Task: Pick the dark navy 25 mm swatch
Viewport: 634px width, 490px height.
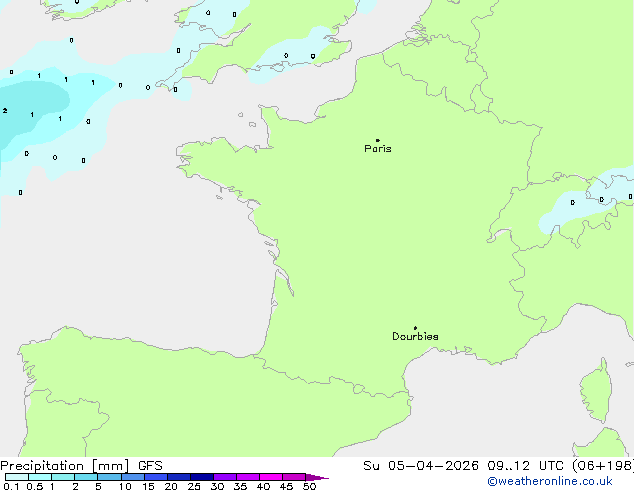Action: pyautogui.click(x=202, y=477)
